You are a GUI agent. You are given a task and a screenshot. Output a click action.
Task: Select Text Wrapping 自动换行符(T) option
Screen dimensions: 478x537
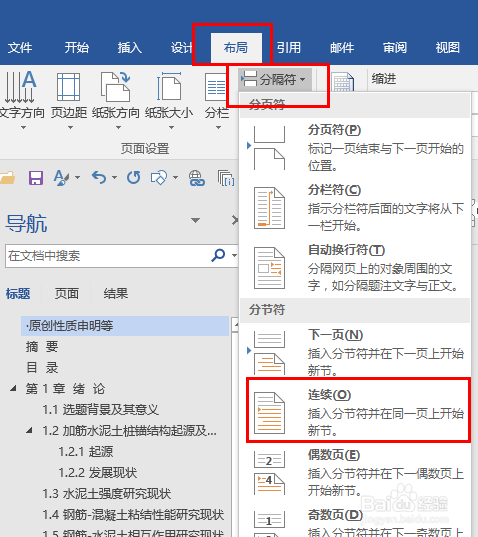pyautogui.click(x=355, y=268)
